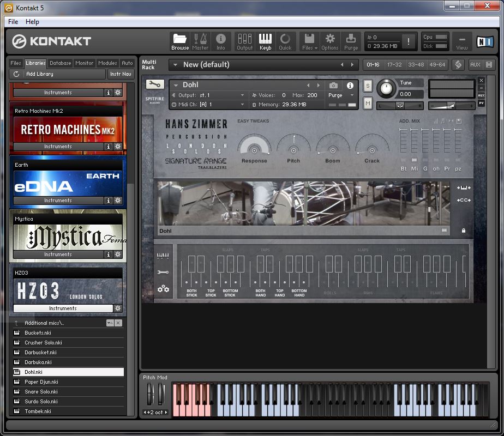Open the Midi Ch dropdown
This screenshot has height=436, width=504.
coord(242,105)
